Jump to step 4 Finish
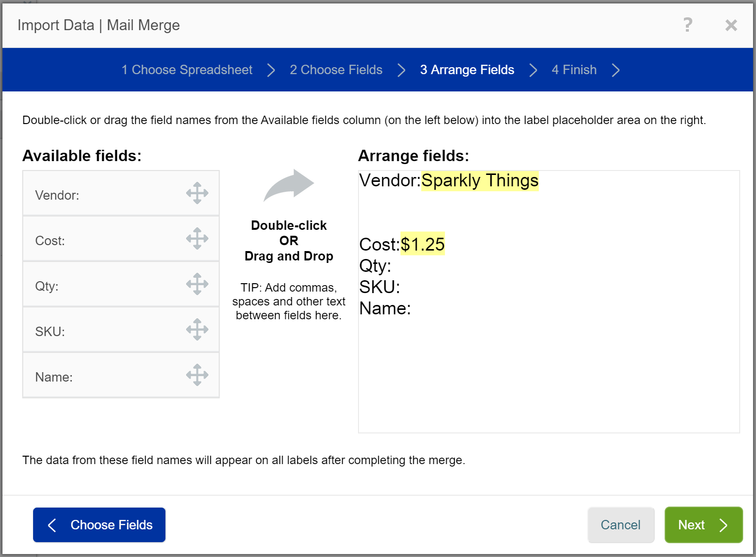Screen dimensions: 756x557 574,70
